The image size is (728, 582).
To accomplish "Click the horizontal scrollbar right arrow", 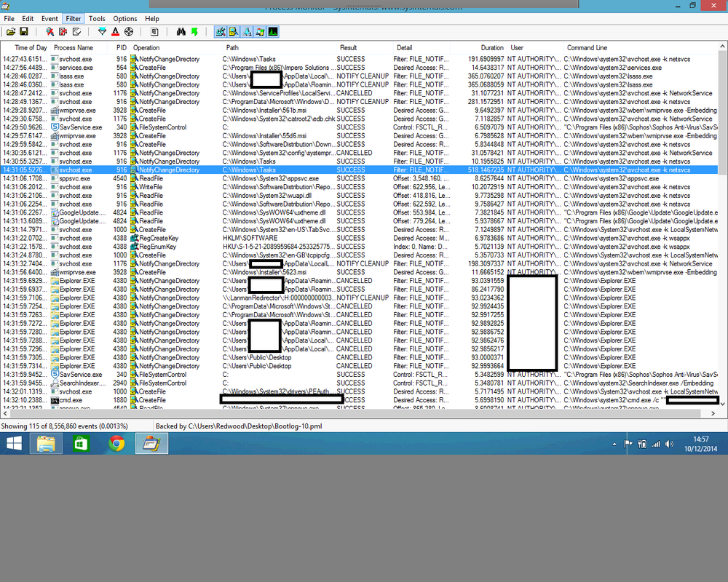I will 713,413.
